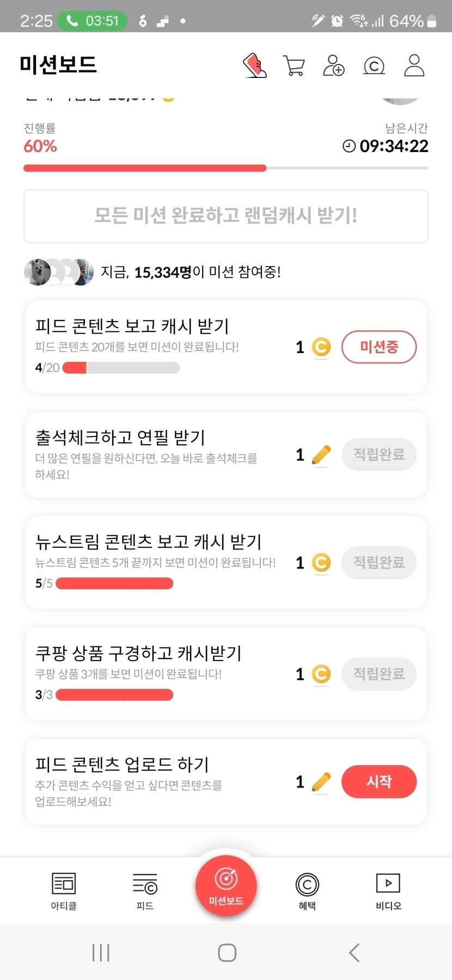Open 비디오 tab
This screenshot has width=452, height=980.
point(388,891)
